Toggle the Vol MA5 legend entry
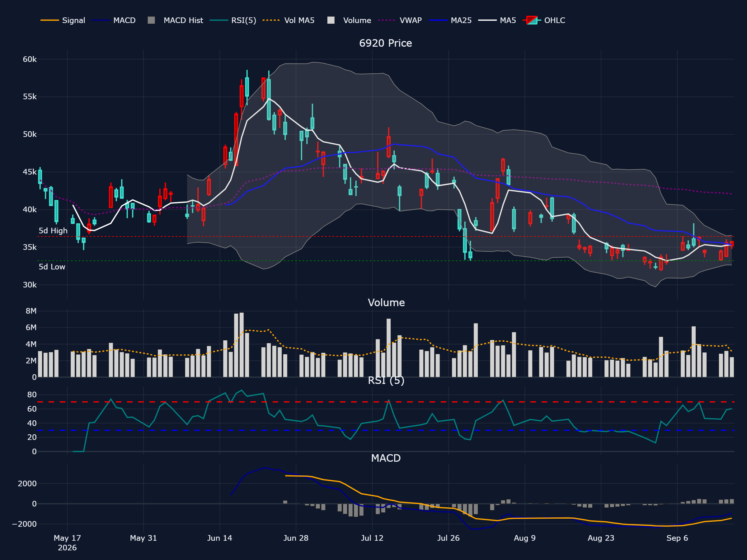The height and width of the screenshot is (560, 747). click(x=289, y=20)
